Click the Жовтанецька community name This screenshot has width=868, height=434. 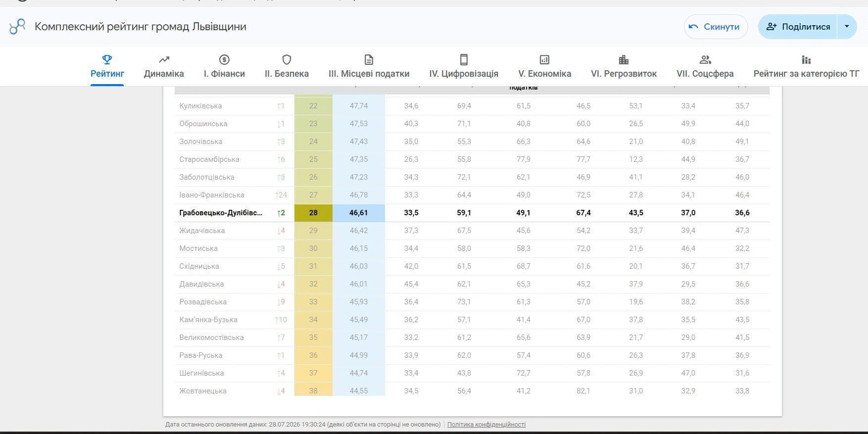[203, 391]
